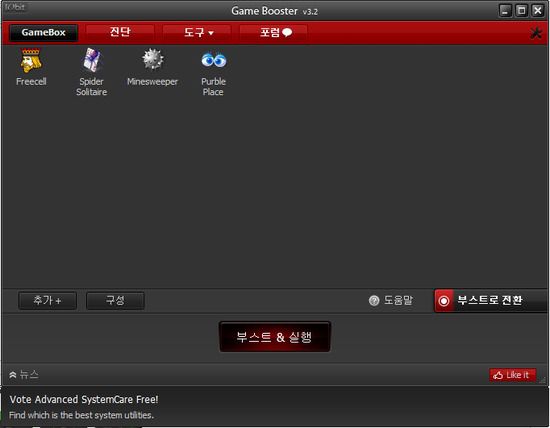This screenshot has width=550, height=428.
Task: Select the Purble Place game icon
Action: tap(214, 60)
